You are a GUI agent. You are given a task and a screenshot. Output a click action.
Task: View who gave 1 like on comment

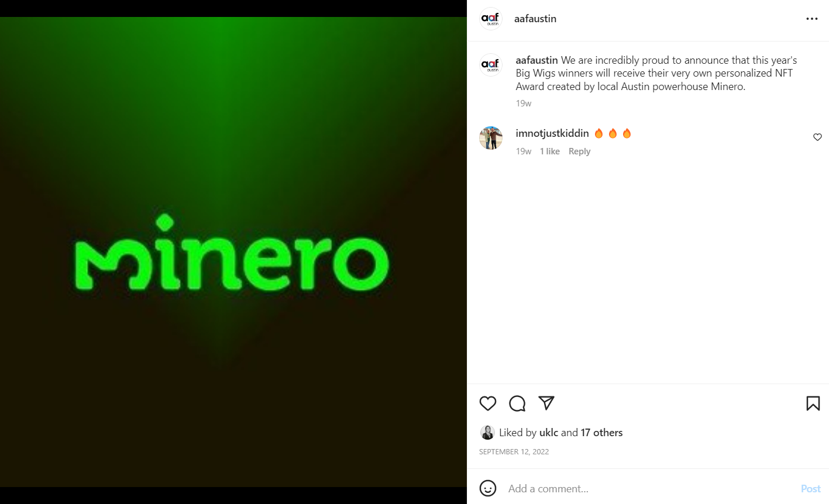tap(549, 151)
